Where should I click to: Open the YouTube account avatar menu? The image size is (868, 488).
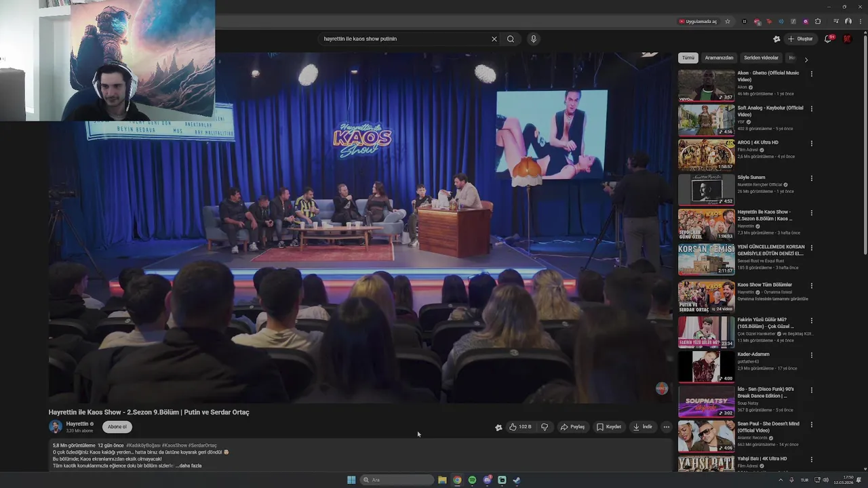pyautogui.click(x=847, y=39)
